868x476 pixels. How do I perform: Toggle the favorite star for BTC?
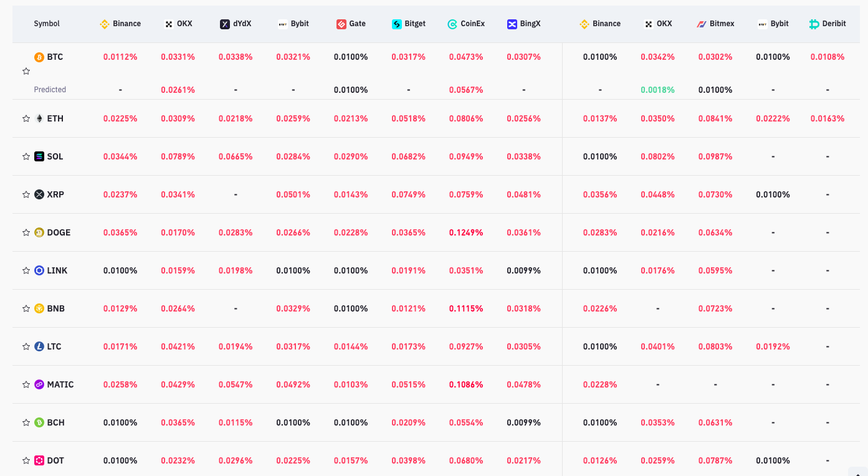26,71
